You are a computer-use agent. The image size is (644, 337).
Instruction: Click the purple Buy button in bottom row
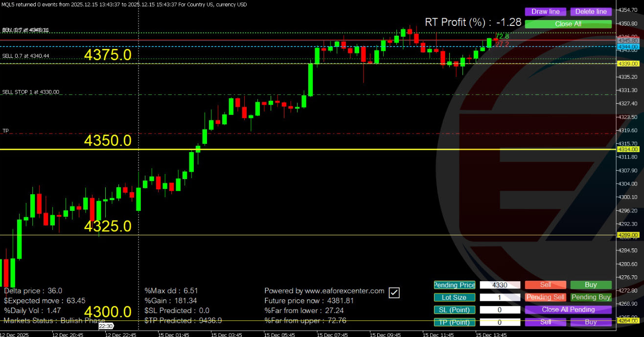(591, 322)
